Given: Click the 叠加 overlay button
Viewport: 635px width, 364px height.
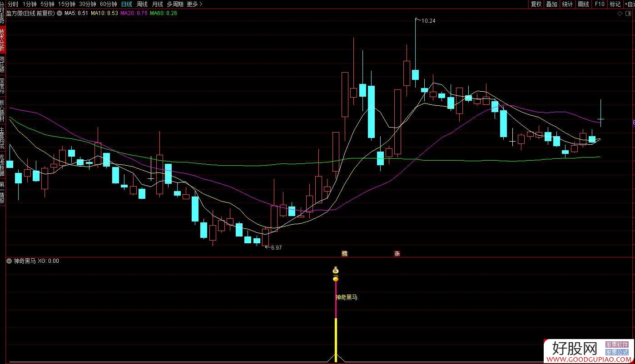Looking at the screenshot, I should [x=551, y=4].
